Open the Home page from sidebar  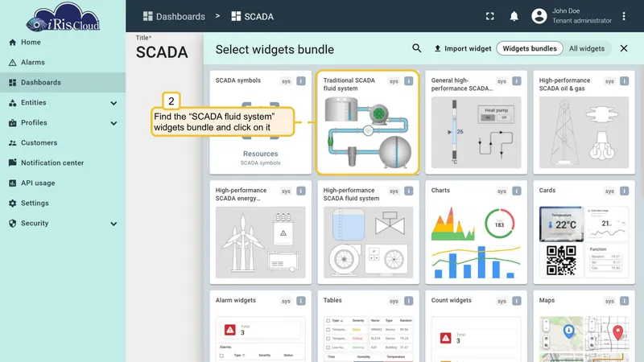[63, 43]
